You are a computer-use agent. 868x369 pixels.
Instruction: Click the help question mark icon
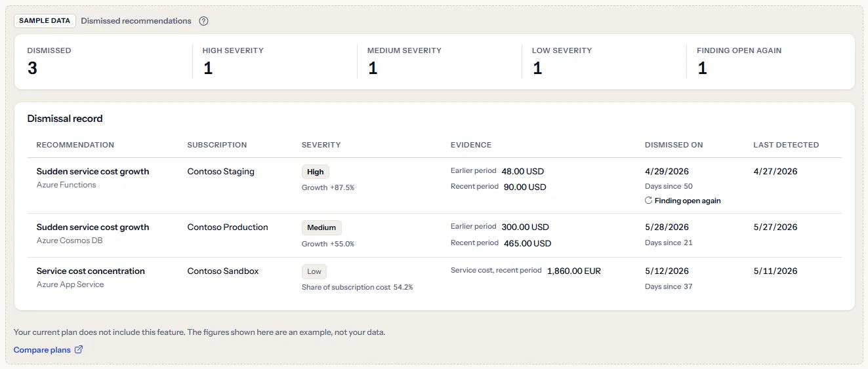click(x=203, y=21)
